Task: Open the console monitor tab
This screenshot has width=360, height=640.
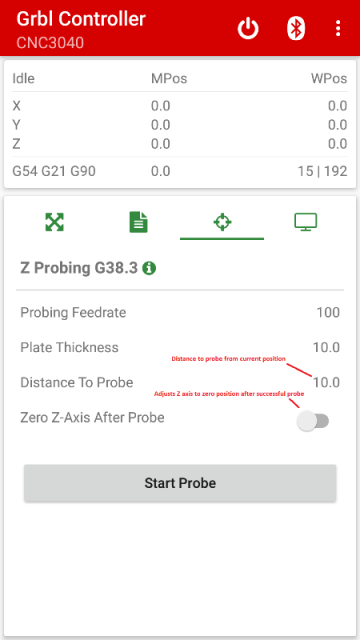Action: tap(306, 222)
